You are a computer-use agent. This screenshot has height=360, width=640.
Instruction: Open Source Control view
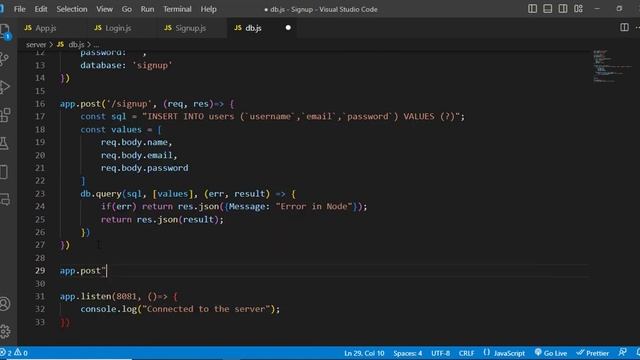click(4, 59)
